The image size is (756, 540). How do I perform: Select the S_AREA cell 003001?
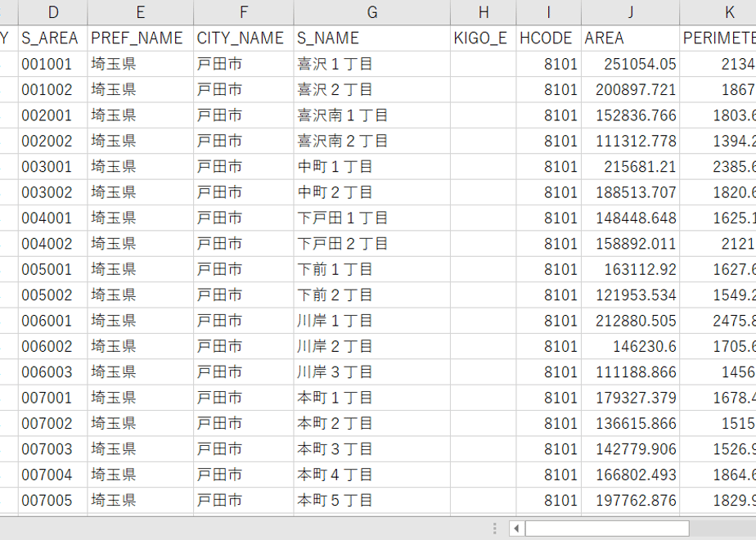pos(53,166)
